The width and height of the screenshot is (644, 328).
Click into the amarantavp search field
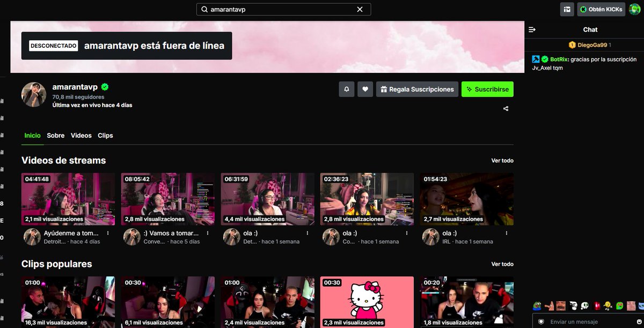tap(283, 10)
